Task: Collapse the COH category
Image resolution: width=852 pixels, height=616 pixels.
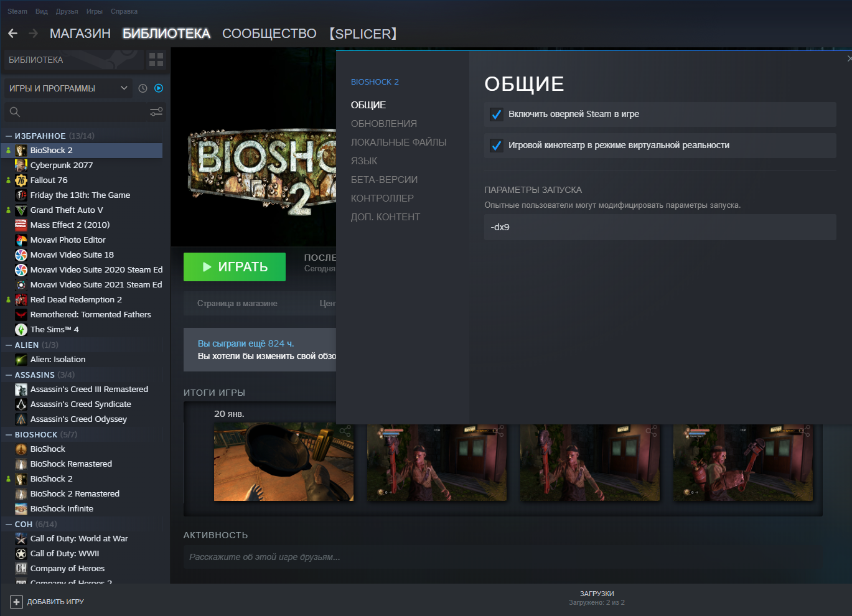Action: [9, 524]
